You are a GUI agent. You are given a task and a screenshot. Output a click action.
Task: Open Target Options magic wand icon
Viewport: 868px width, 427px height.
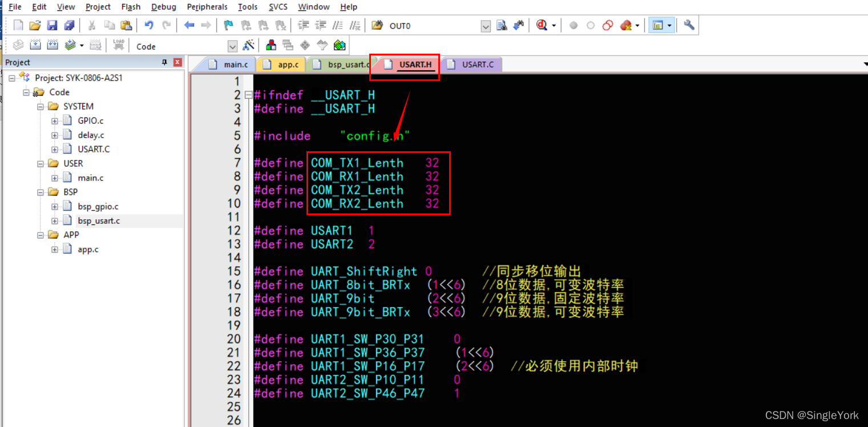(x=249, y=46)
